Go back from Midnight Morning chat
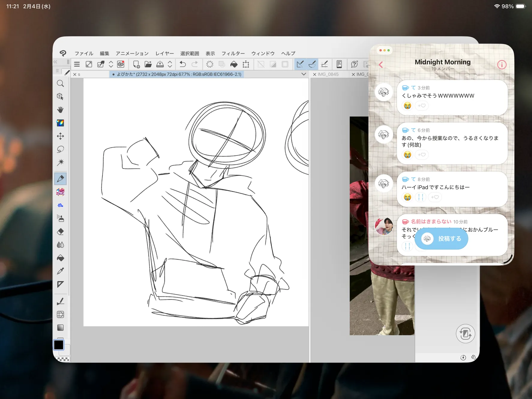This screenshot has height=399, width=532. point(381,65)
